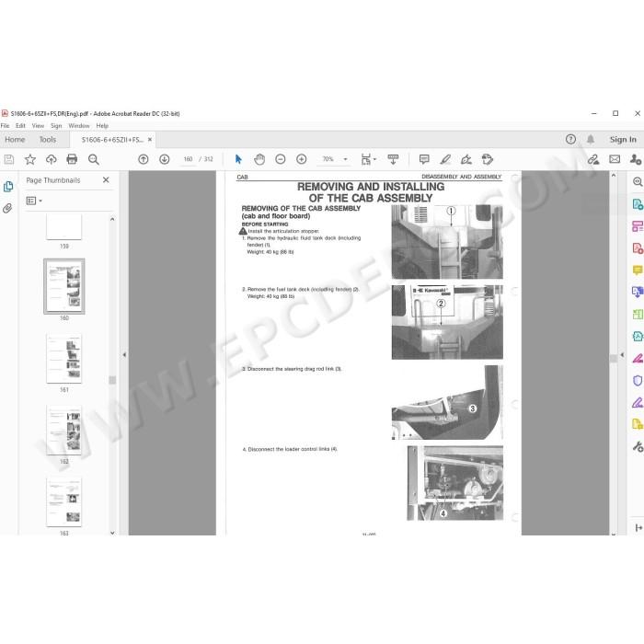644x644 pixels.
Task: Click document scrollbar up arrow
Action: click(x=614, y=176)
